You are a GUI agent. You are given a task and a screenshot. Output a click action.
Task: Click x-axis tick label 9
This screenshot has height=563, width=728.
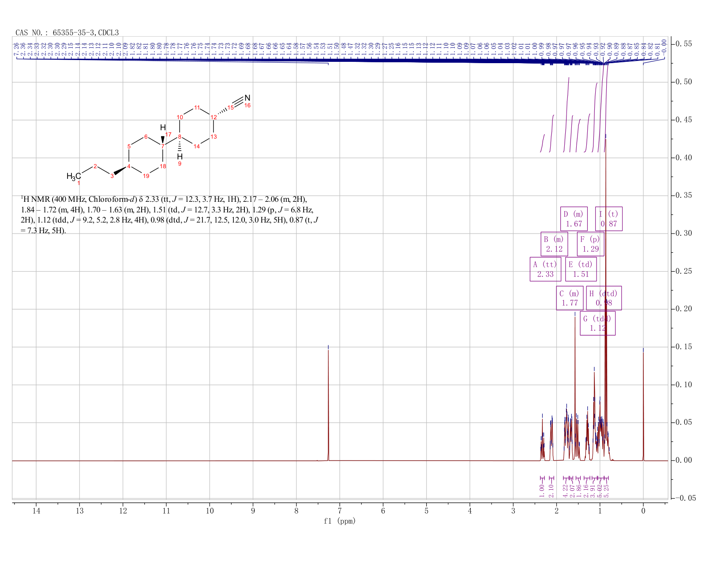(x=253, y=511)
